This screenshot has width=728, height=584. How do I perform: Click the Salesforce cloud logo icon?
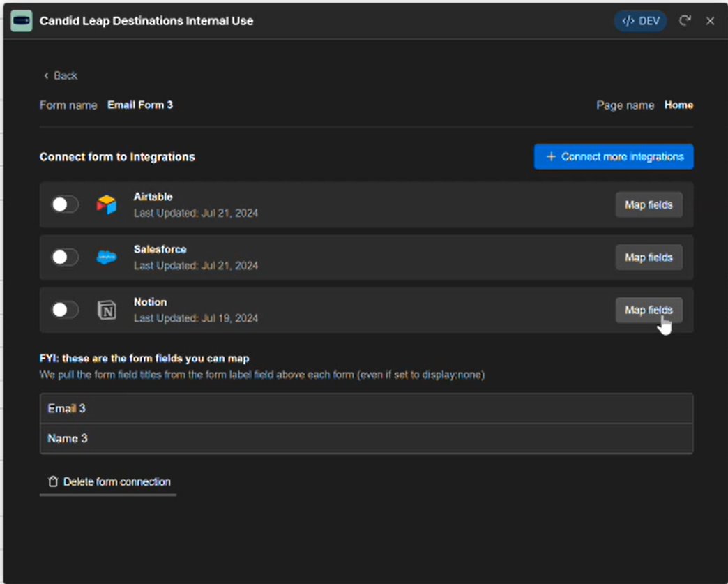pyautogui.click(x=106, y=257)
